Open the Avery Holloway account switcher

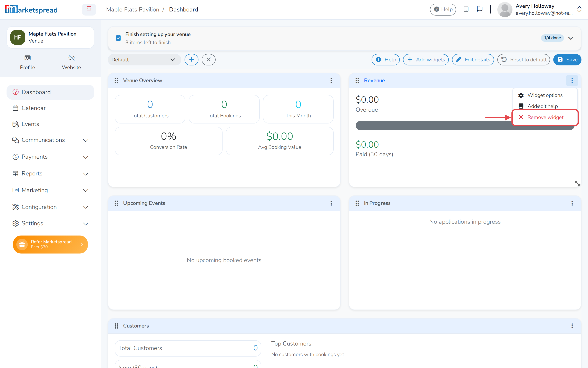539,9
